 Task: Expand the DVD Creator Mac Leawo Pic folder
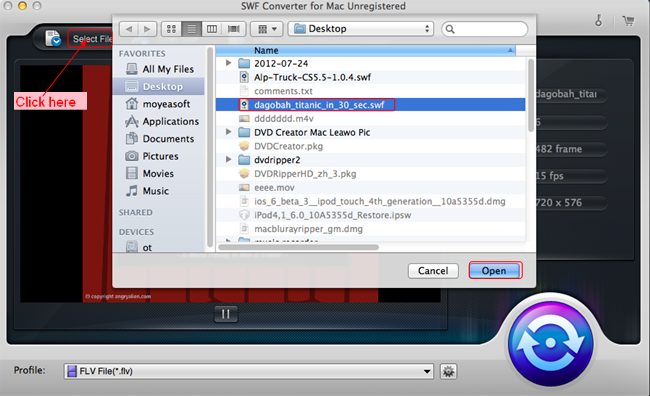(x=228, y=132)
